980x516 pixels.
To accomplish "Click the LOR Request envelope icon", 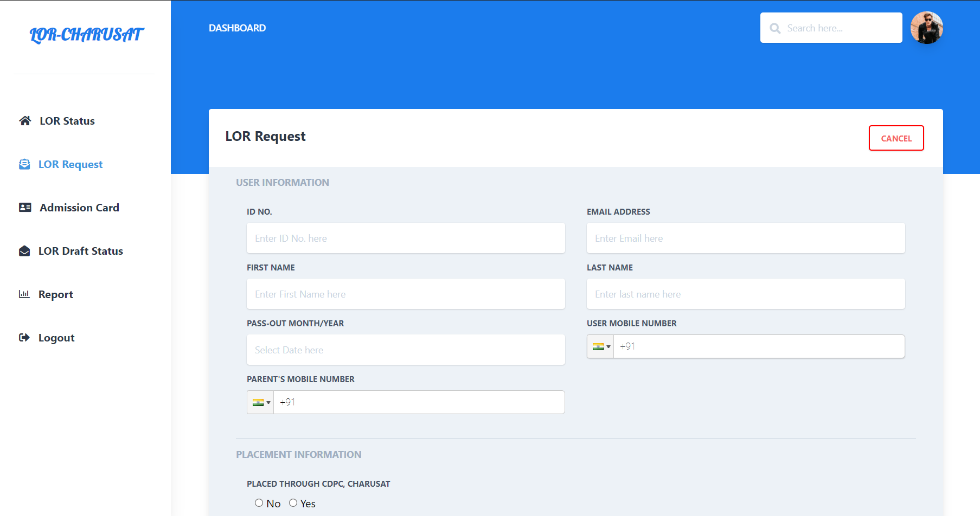I will click(x=24, y=164).
